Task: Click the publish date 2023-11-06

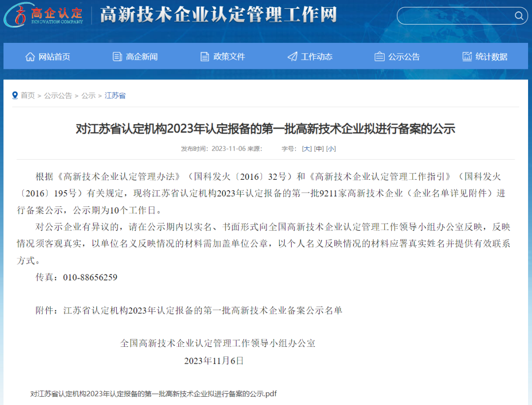Action: coord(229,149)
